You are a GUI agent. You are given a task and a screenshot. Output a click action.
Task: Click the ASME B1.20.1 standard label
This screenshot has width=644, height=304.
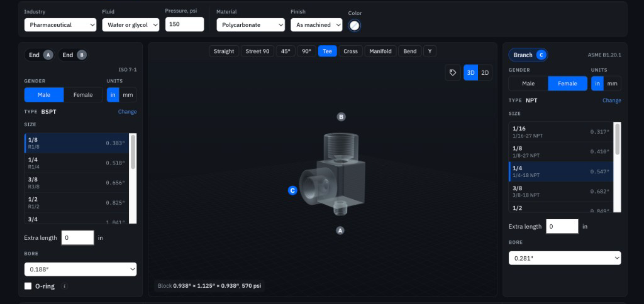pyautogui.click(x=604, y=55)
